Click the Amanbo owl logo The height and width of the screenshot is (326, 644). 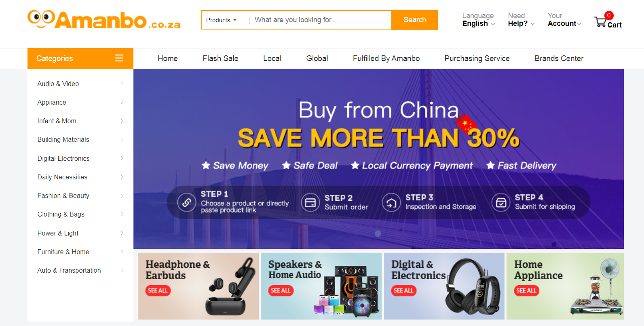click(41, 19)
